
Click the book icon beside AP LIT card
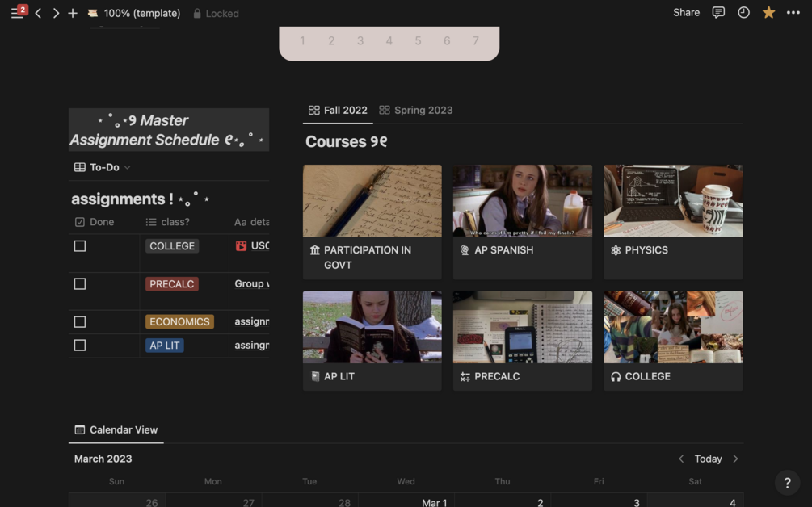[x=315, y=377]
